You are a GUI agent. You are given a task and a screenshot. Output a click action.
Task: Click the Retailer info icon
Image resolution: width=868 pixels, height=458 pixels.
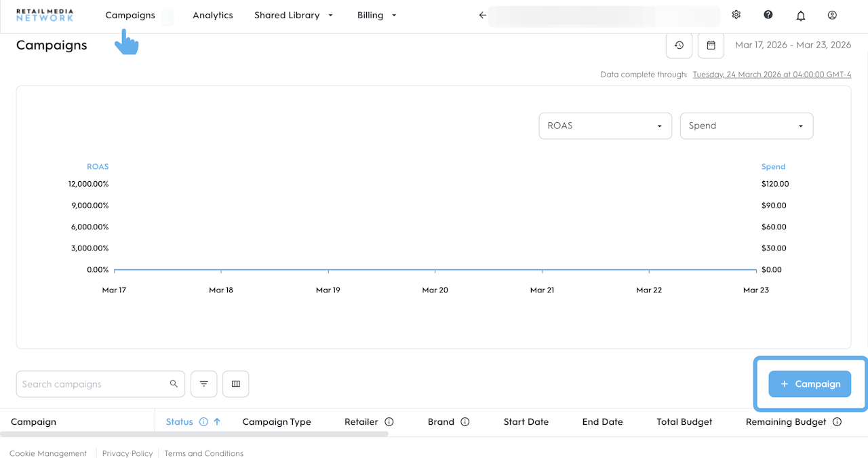coord(389,422)
